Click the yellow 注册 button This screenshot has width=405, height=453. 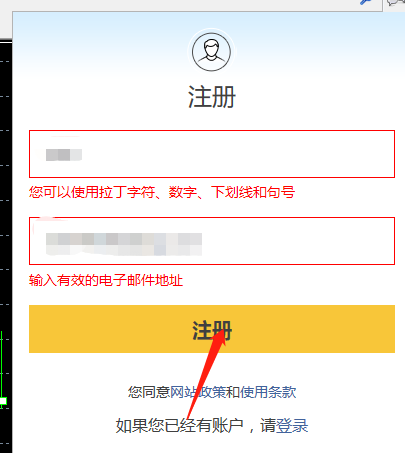(212, 329)
